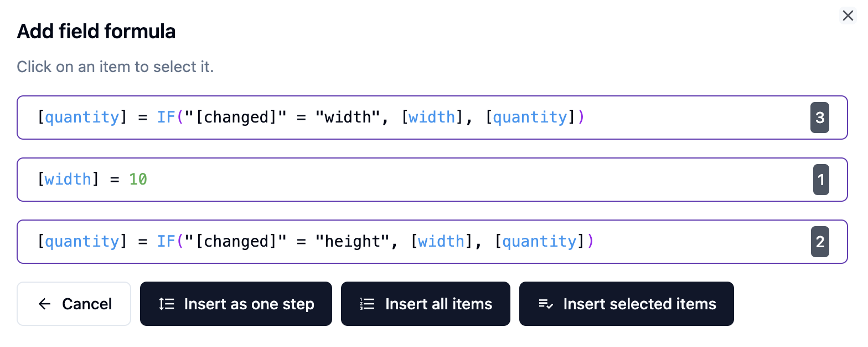Viewport: 868px width, 347px height.
Task: Click the width token in the second formula
Action: pyautogui.click(x=67, y=179)
